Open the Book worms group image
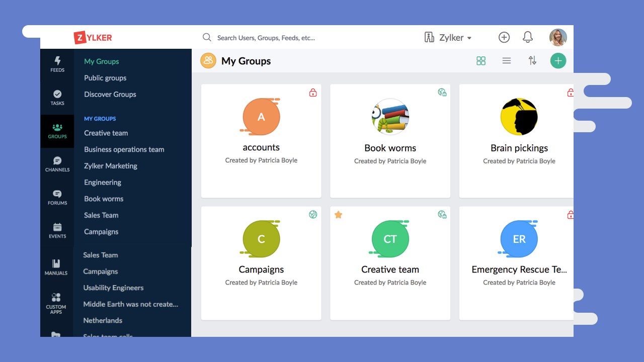 pos(390,117)
